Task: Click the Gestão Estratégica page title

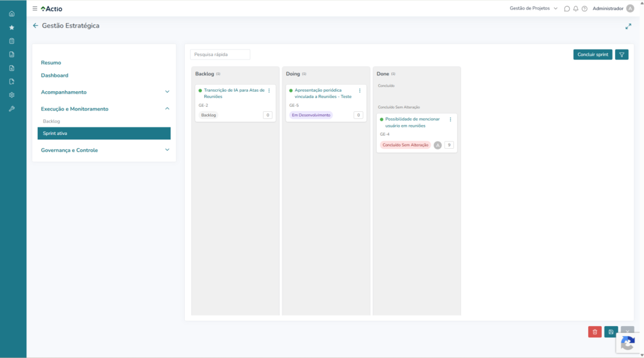Action: (70, 26)
